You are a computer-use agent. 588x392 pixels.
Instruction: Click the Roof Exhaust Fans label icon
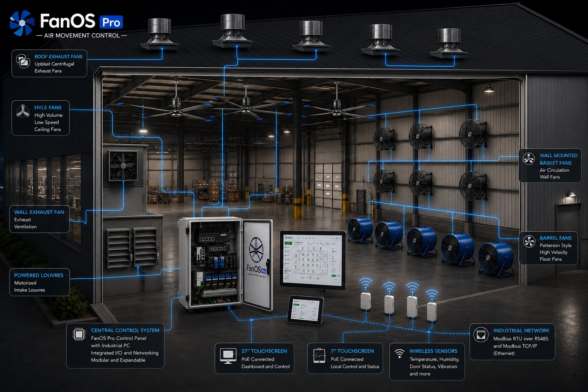[23, 61]
